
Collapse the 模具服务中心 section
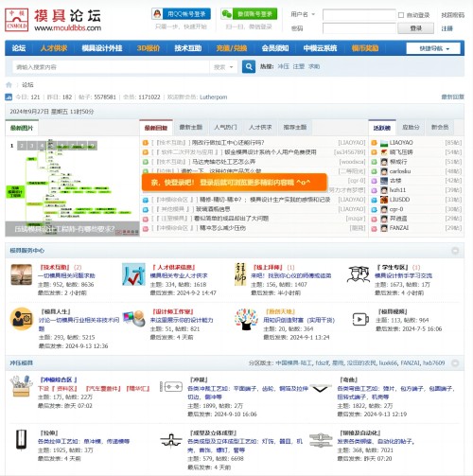[x=455, y=251]
